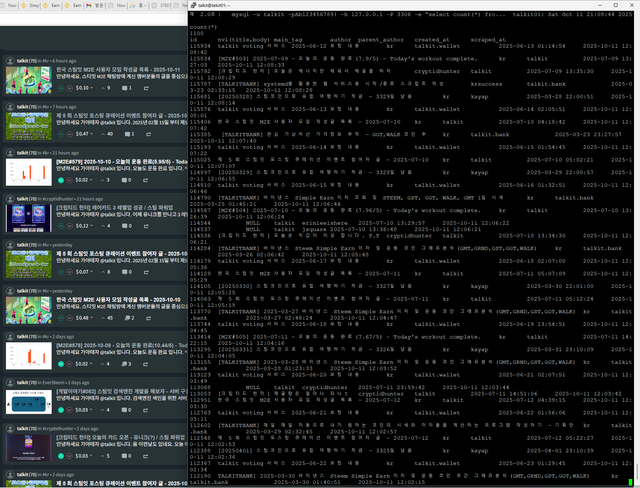Resteem the EverSteem community post

(145, 410)
